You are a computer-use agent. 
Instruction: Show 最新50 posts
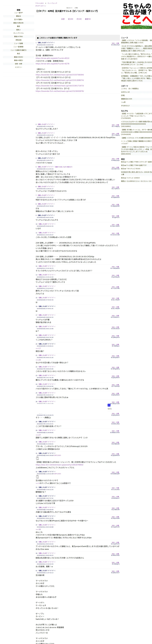click(88, 19)
